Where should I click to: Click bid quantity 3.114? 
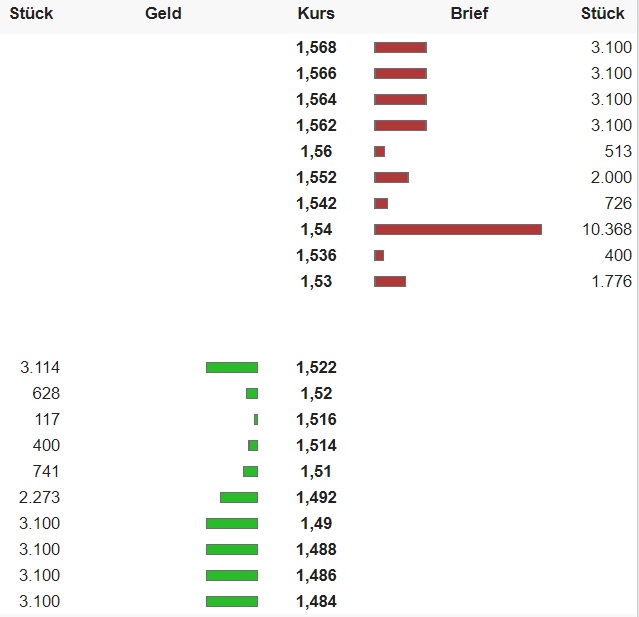tap(39, 368)
